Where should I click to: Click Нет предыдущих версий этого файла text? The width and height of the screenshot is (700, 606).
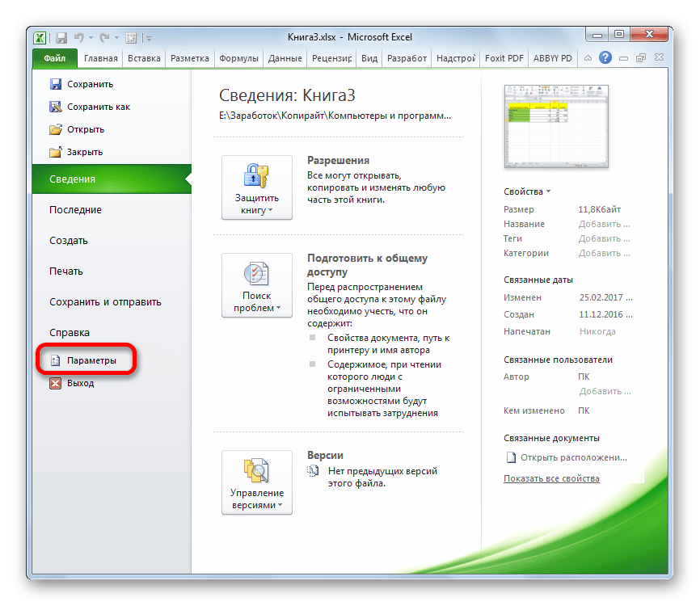pyautogui.click(x=382, y=477)
